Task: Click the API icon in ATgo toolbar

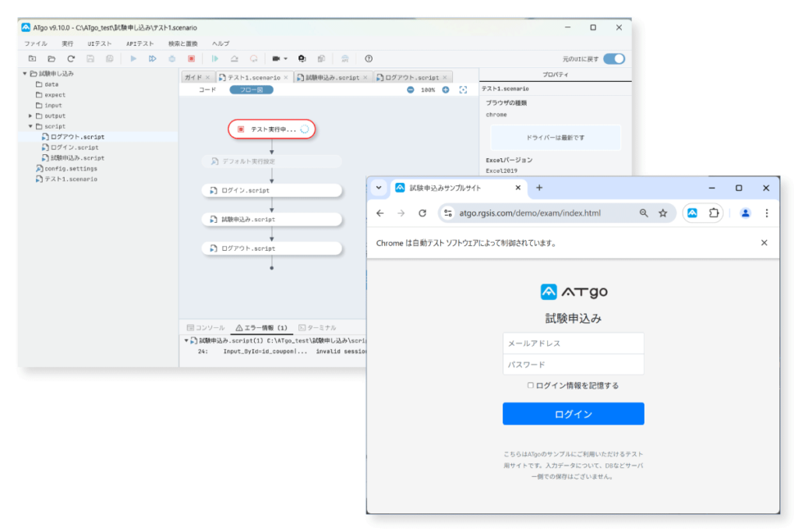Action: pos(345,59)
